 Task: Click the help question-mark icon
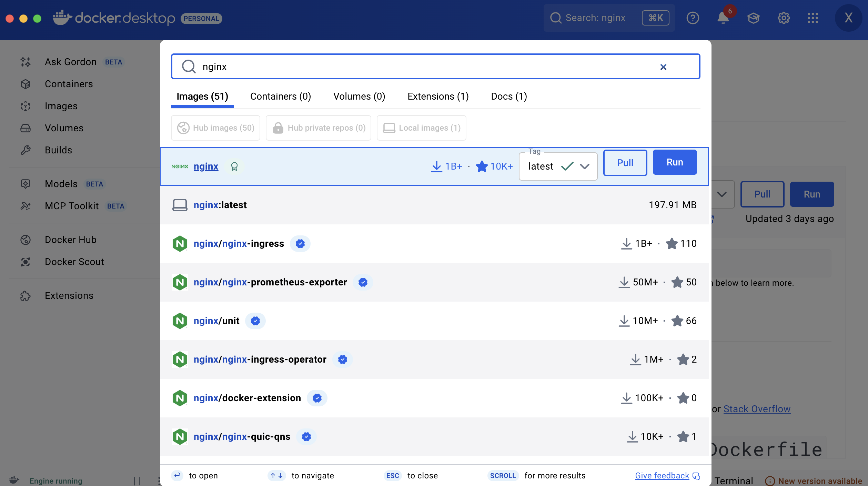click(693, 18)
